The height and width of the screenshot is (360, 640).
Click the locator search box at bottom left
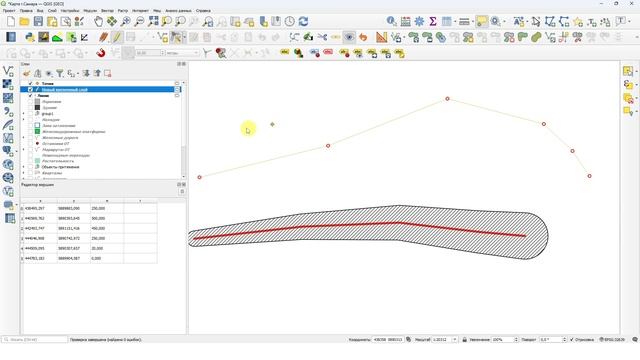(35, 340)
